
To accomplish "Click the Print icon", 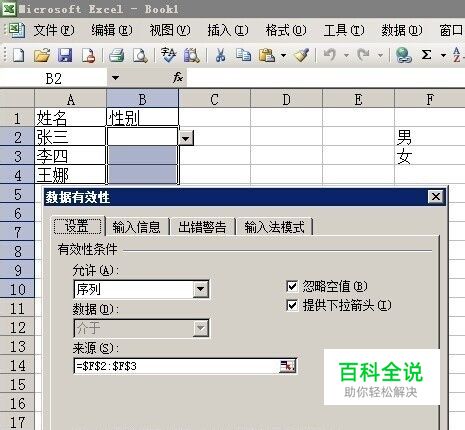I will click(x=117, y=55).
